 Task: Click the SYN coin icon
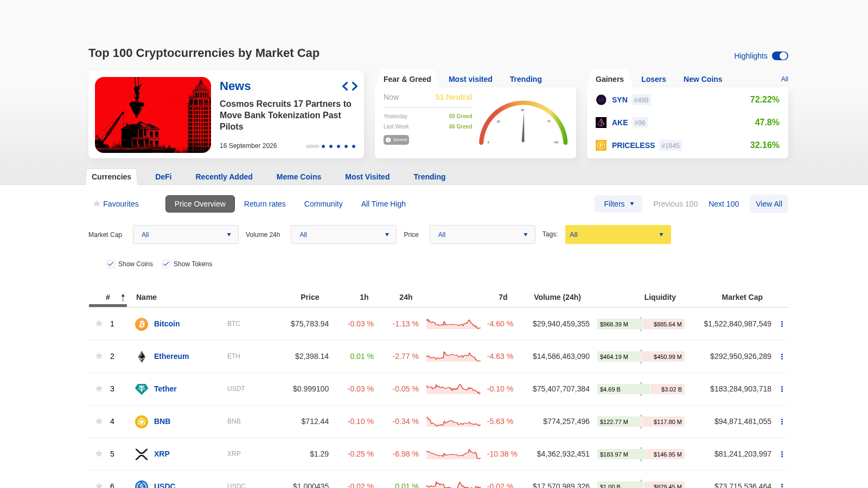601,100
